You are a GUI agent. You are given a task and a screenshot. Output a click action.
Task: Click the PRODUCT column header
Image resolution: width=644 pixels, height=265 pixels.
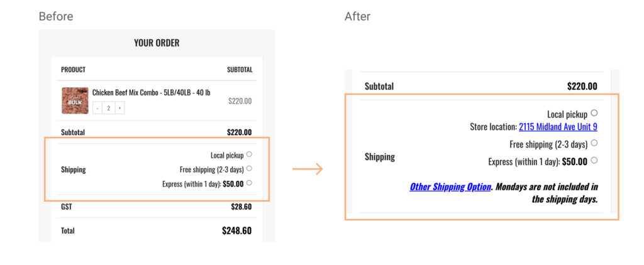tap(73, 70)
